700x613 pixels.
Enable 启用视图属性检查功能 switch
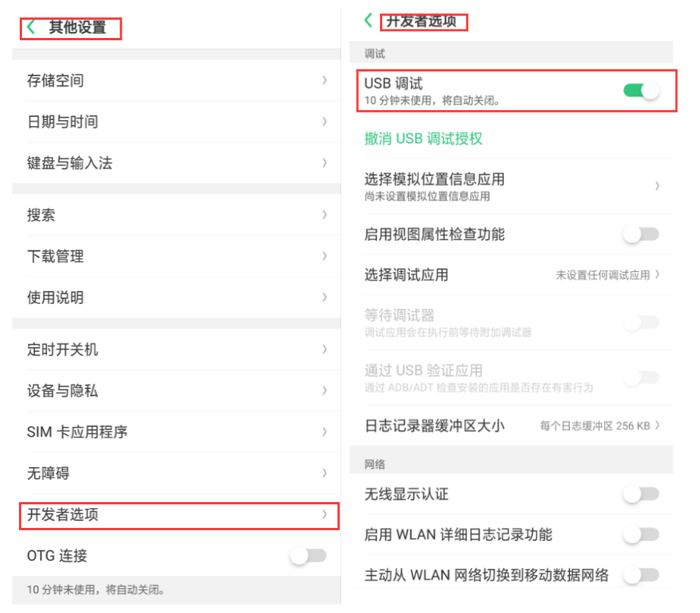(641, 234)
